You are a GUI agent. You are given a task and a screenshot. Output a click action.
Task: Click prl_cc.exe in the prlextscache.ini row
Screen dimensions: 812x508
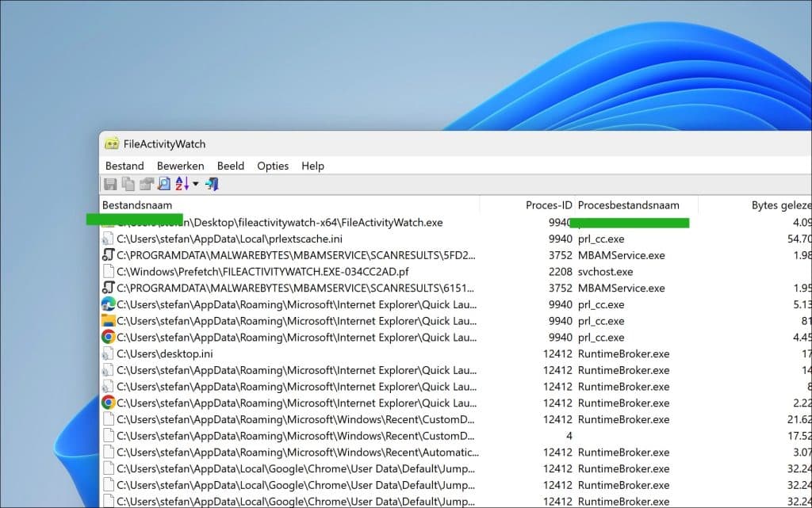click(601, 239)
